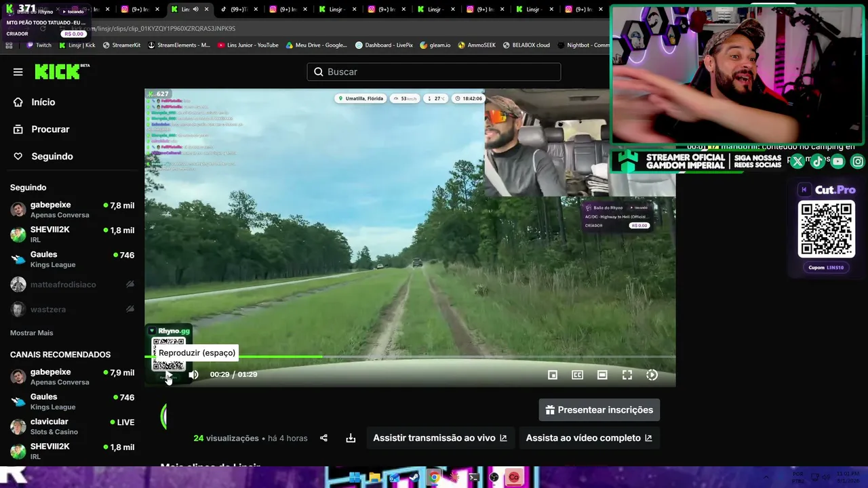The image size is (868, 488).
Task: Open the StreamerKit bookmark
Action: [121, 45]
